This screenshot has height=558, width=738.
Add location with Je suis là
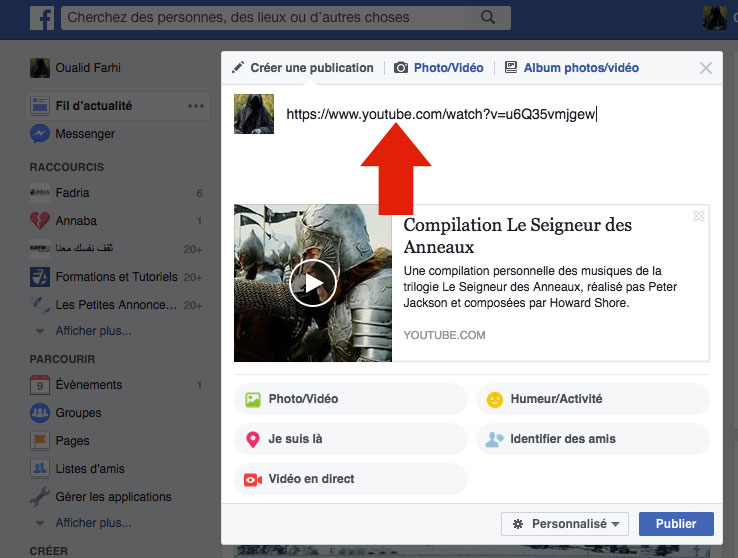click(351, 439)
